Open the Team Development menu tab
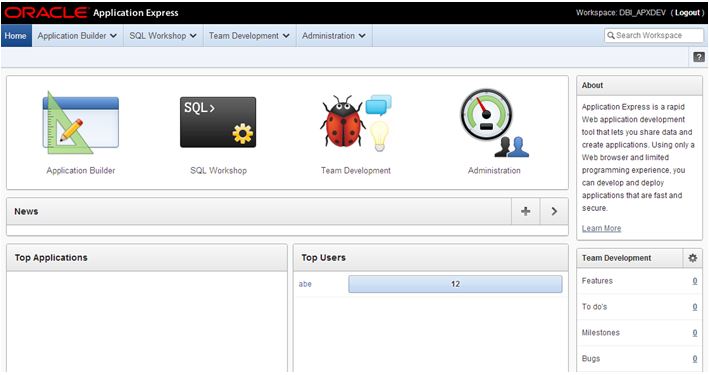709x375 pixels. 249,36
